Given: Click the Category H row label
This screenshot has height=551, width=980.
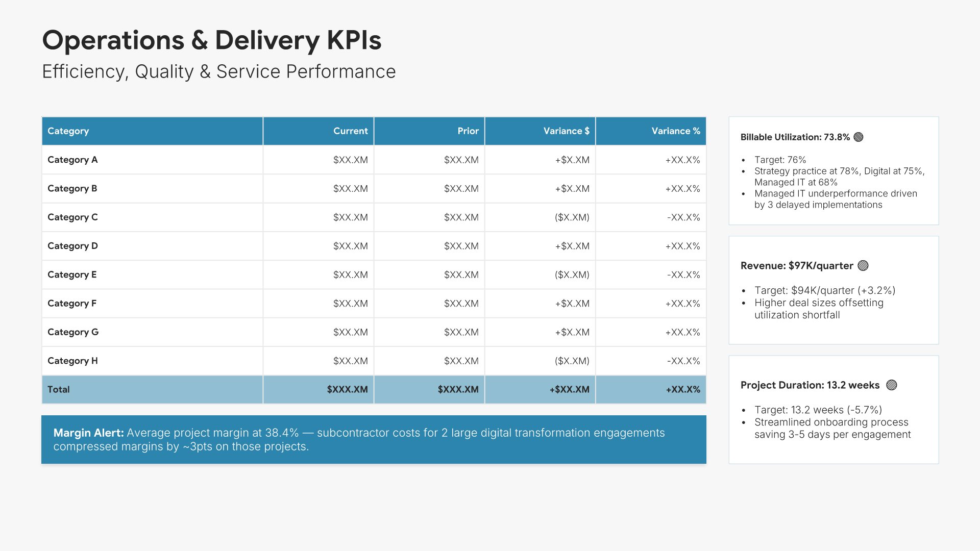Looking at the screenshot, I should tap(72, 361).
